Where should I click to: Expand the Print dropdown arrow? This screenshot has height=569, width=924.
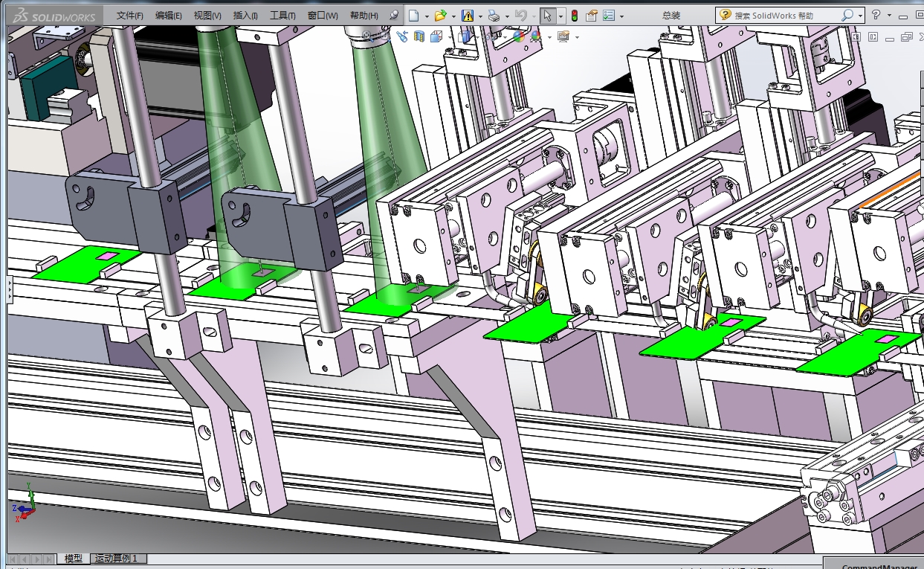coord(507,16)
